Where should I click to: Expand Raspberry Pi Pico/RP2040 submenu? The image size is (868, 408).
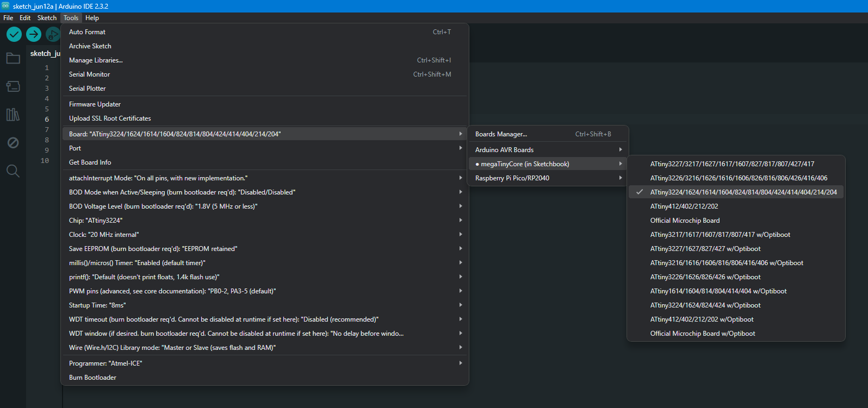click(548, 178)
